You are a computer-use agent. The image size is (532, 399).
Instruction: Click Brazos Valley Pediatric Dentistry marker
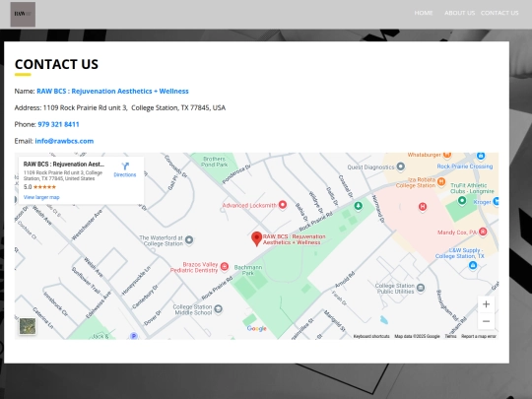(x=224, y=267)
